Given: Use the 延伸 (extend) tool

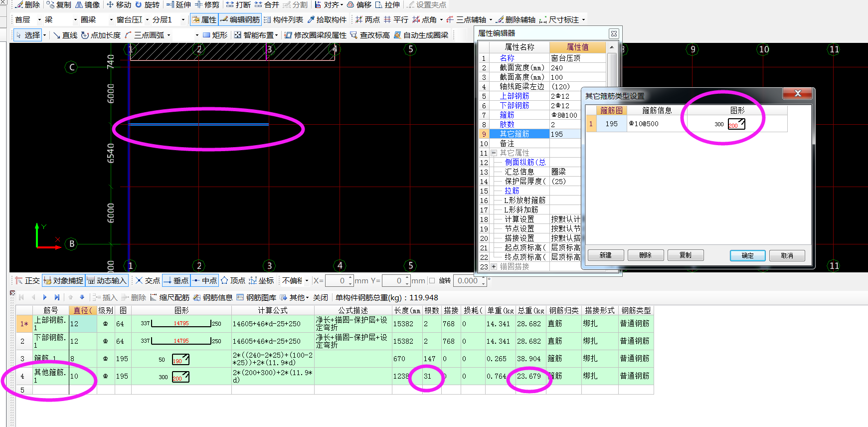Looking at the screenshot, I should [x=178, y=4].
